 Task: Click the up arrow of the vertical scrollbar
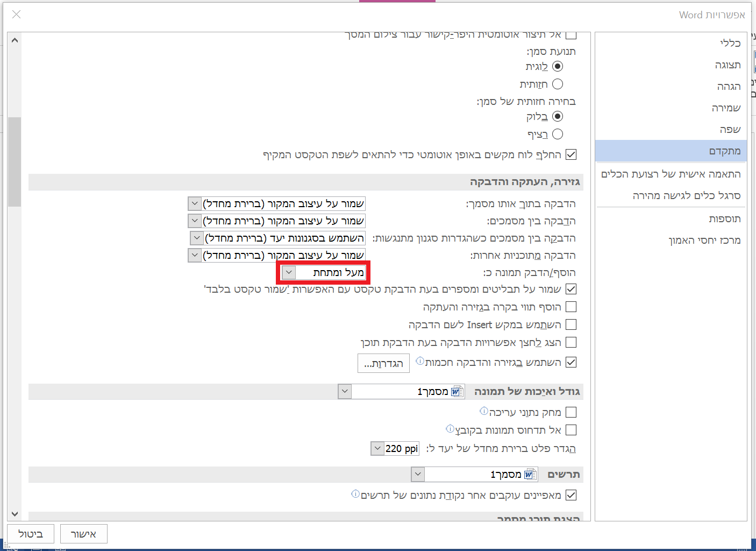click(15, 39)
